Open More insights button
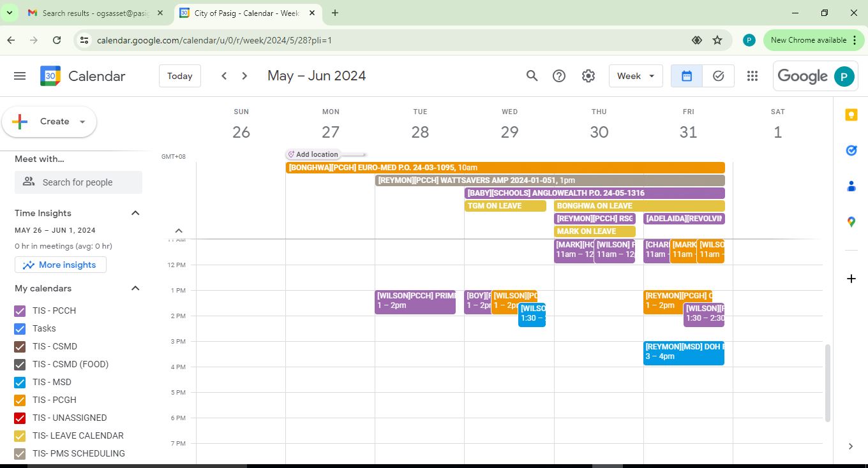The height and width of the screenshot is (468, 868). pos(61,265)
